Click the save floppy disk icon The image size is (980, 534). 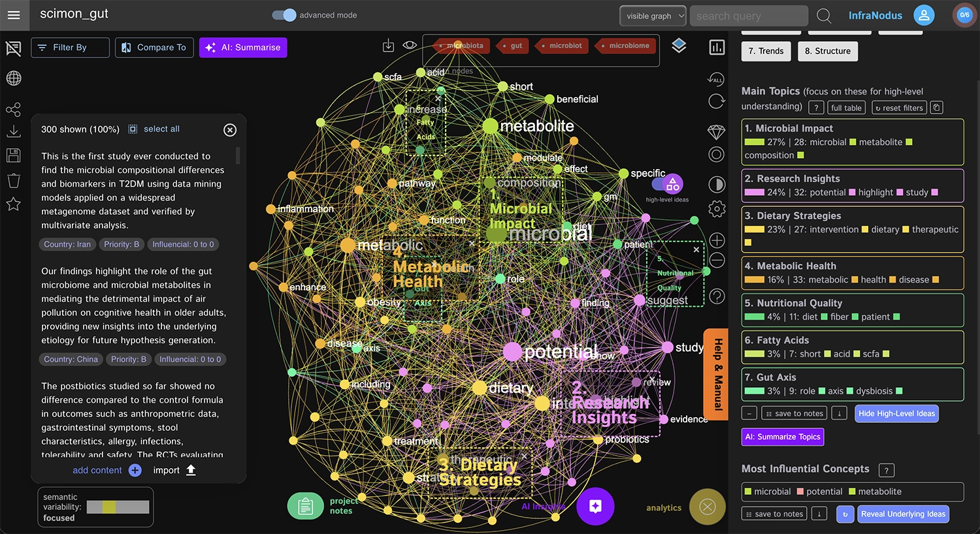tap(13, 155)
